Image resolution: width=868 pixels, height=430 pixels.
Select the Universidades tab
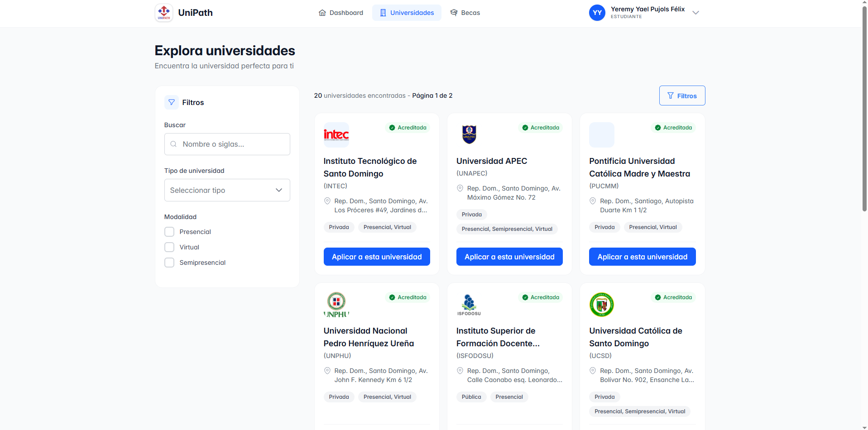(x=407, y=13)
